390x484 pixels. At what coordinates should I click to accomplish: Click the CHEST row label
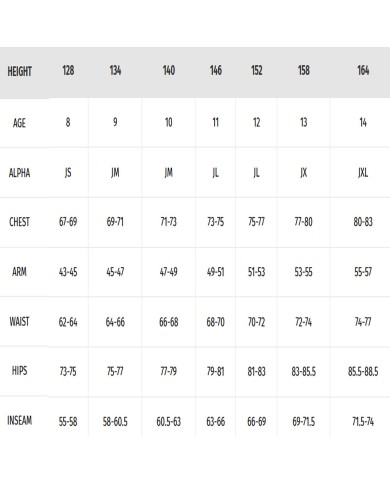tap(19, 222)
